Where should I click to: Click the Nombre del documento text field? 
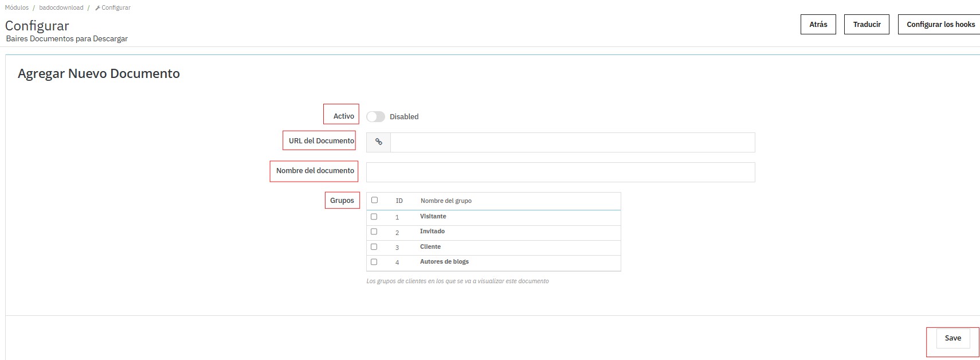[560, 172]
